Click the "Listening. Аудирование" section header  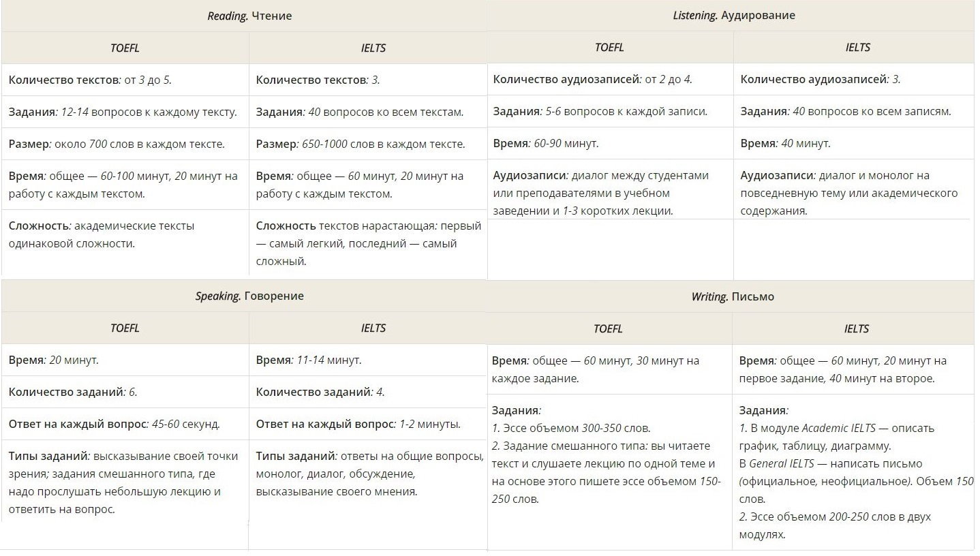coord(733,15)
